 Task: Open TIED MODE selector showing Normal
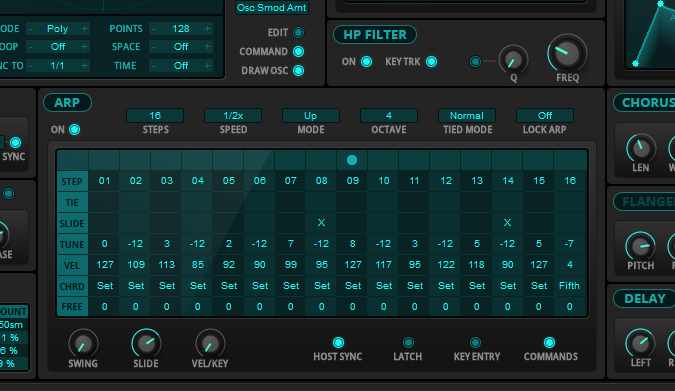pyautogui.click(x=467, y=115)
